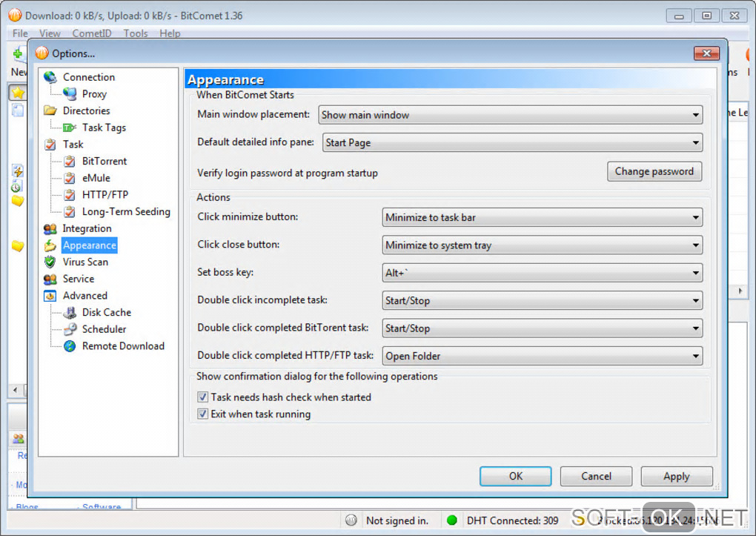Close the Options dialog
Screen dimensions: 756x536
(x=706, y=53)
